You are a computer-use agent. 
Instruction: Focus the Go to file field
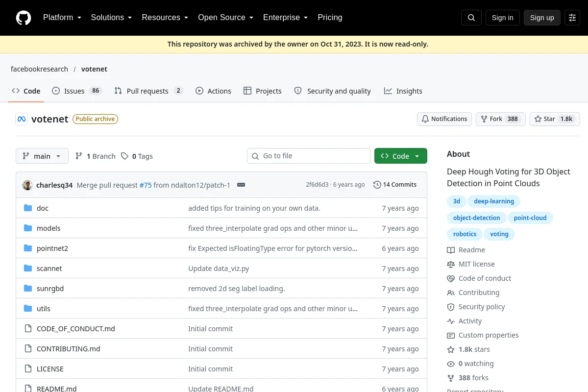[x=309, y=156]
